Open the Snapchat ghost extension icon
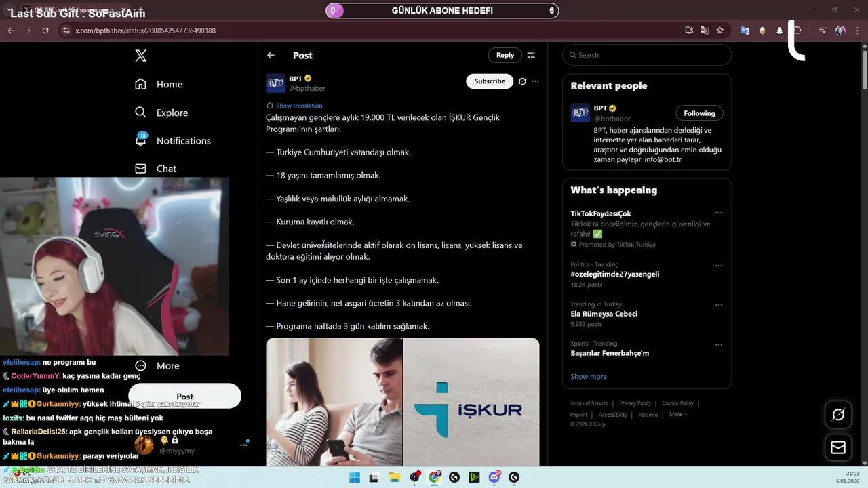Viewport: 868px width, 488px height. [x=780, y=30]
